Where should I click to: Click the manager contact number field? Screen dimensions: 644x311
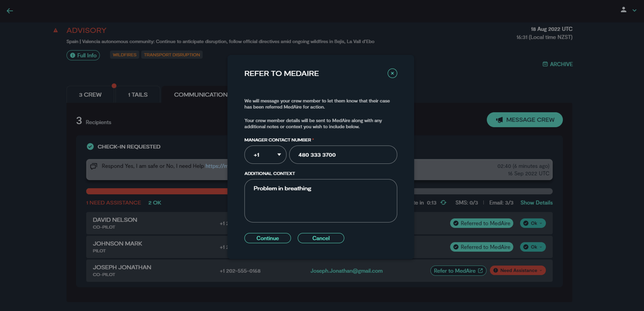click(343, 155)
